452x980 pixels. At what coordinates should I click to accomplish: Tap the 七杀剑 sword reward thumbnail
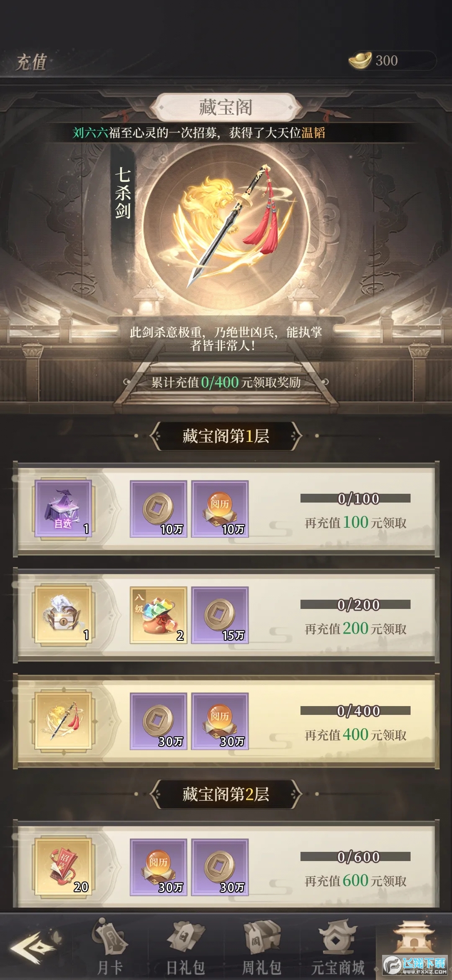pos(63,721)
